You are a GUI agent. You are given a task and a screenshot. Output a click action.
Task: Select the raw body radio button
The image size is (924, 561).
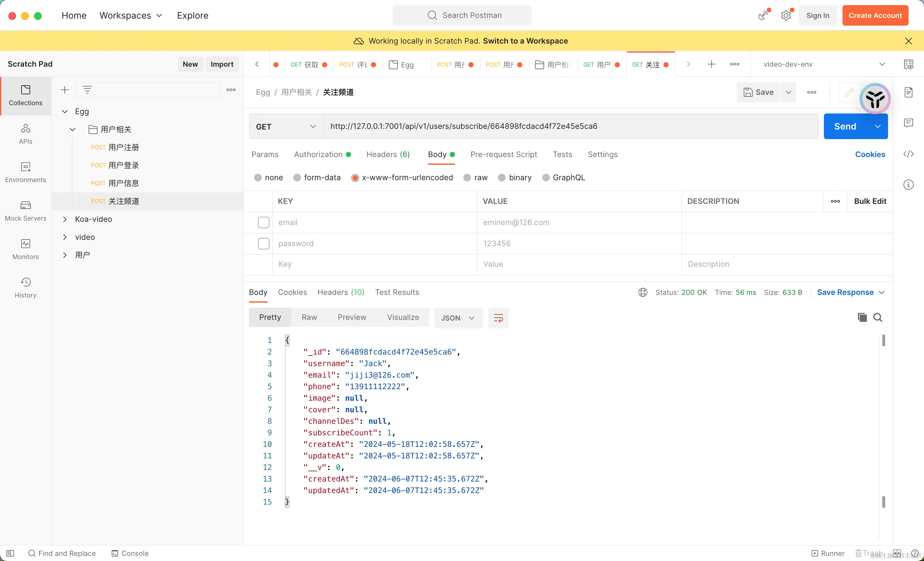coord(467,177)
